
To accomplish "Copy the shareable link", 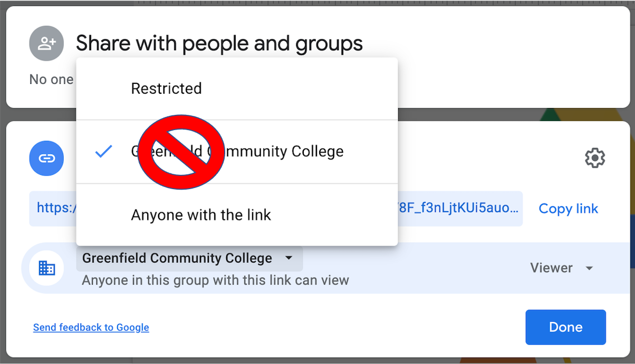I will click(568, 208).
